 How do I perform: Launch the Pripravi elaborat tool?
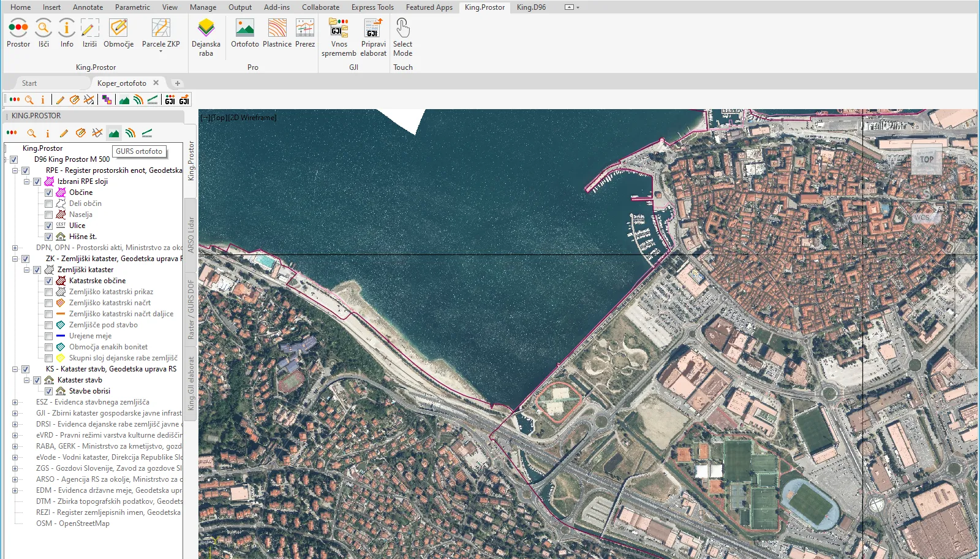pyautogui.click(x=373, y=28)
